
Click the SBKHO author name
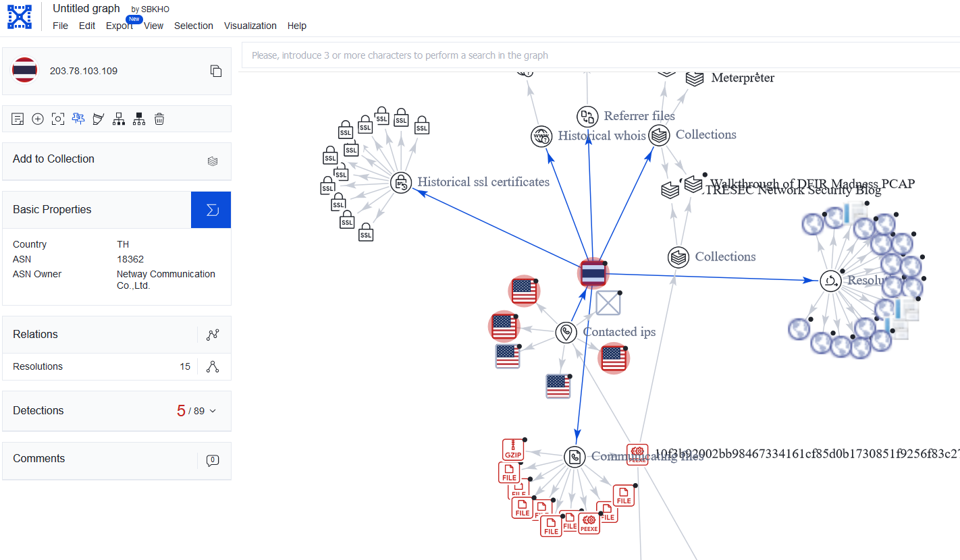155,9
